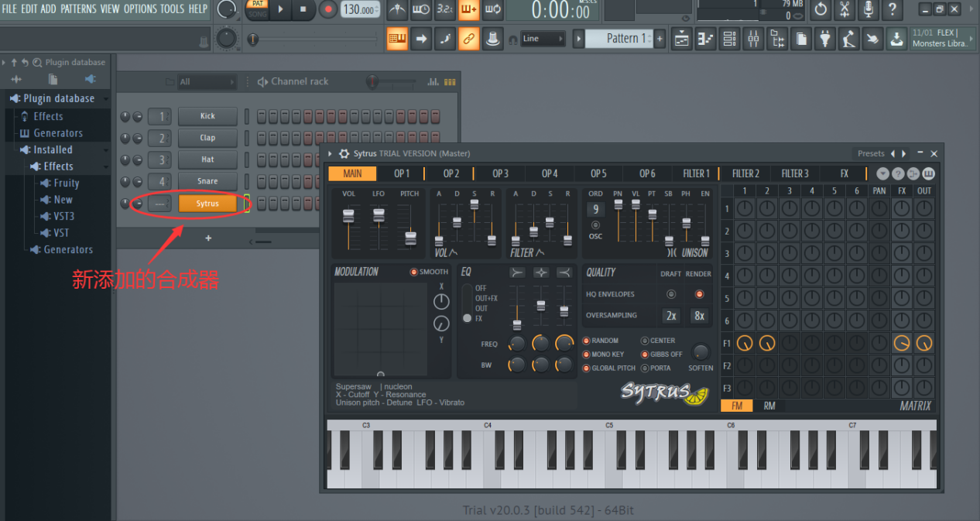Open the channel rack All filter dropdown
The image size is (980, 521).
click(207, 81)
